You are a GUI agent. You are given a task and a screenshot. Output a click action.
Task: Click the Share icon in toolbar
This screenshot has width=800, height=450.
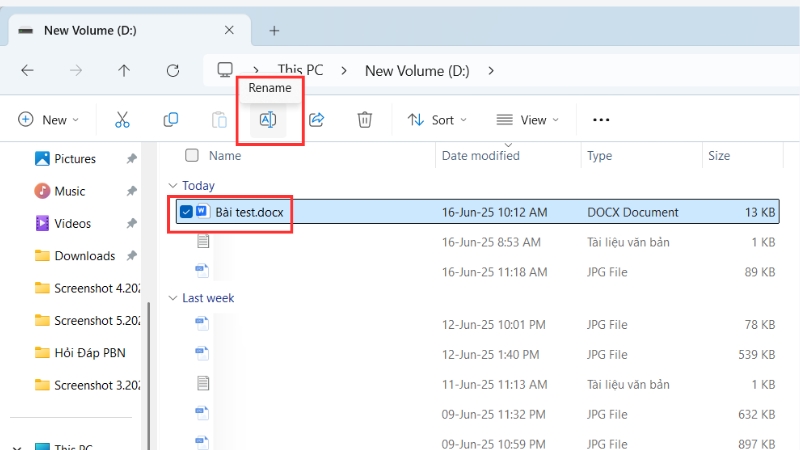[317, 120]
